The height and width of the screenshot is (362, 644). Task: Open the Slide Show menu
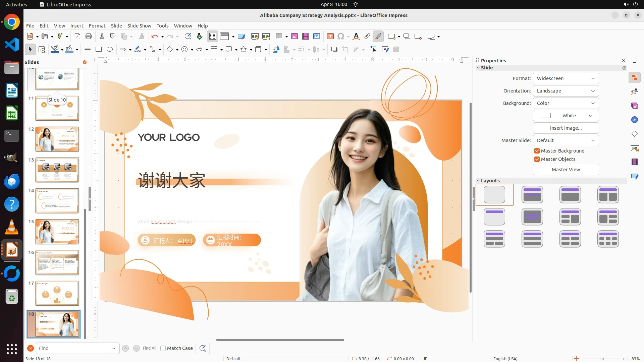click(139, 26)
